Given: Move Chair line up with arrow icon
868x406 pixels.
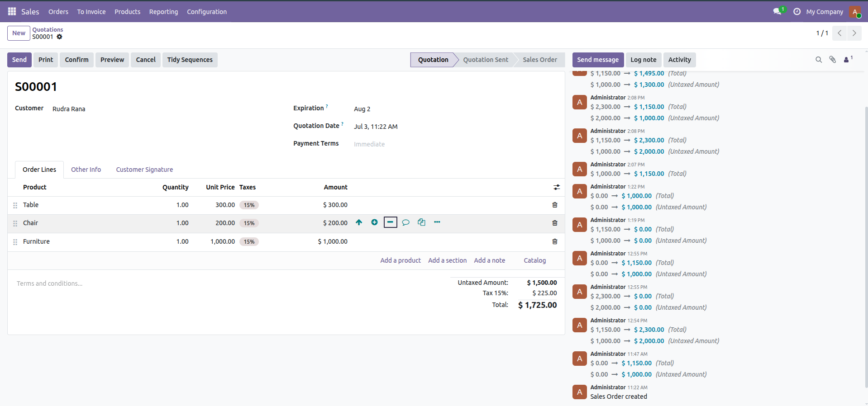Looking at the screenshot, I should click(359, 222).
